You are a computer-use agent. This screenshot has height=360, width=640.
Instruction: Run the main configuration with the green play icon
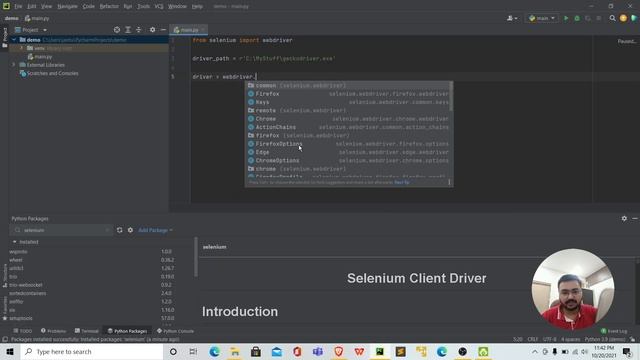tap(566, 18)
